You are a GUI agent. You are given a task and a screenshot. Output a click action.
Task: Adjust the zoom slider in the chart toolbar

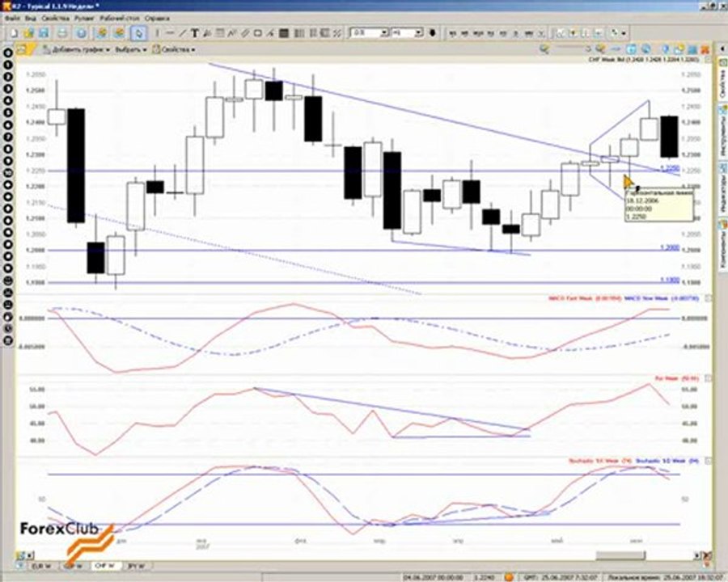tap(573, 48)
